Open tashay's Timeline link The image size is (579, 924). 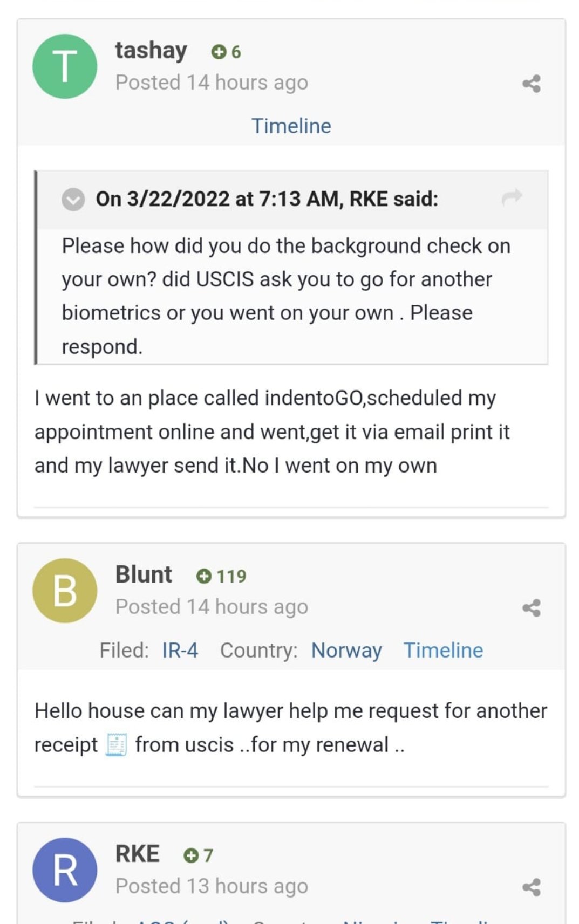[x=291, y=126]
